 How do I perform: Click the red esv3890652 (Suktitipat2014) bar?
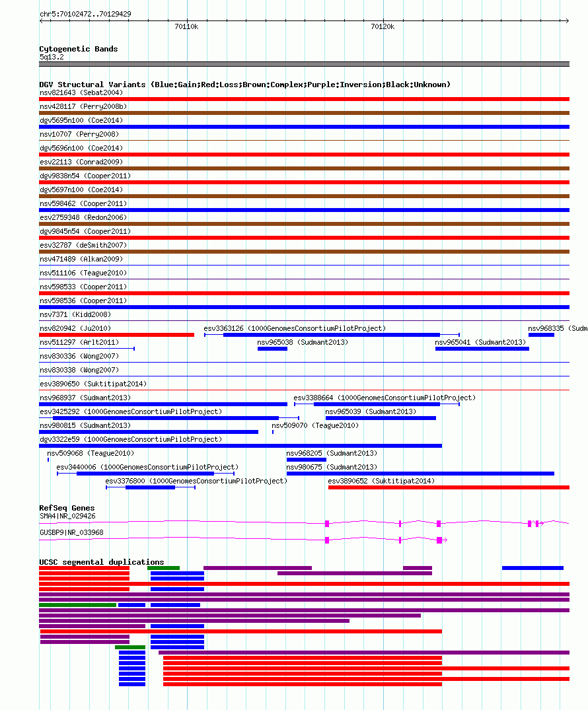(449, 487)
